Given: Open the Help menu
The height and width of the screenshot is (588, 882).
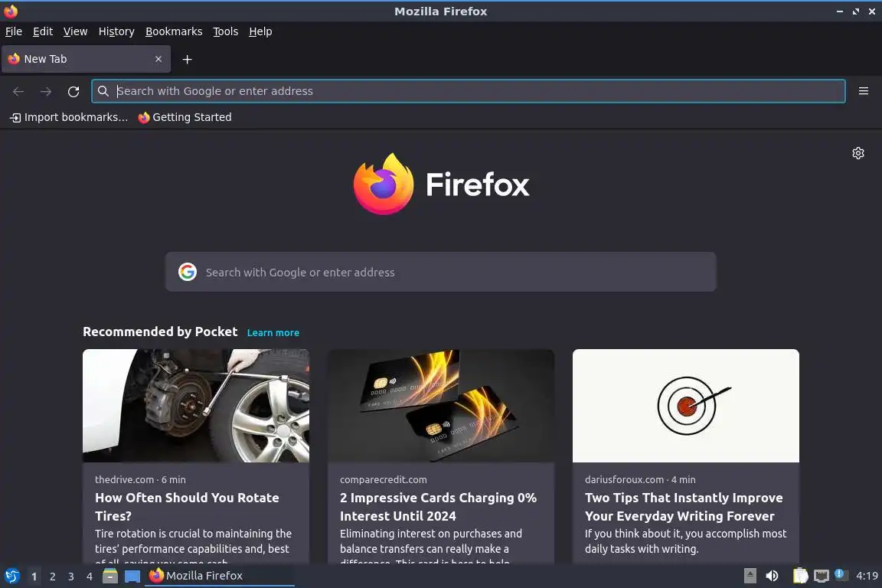Looking at the screenshot, I should 260,31.
